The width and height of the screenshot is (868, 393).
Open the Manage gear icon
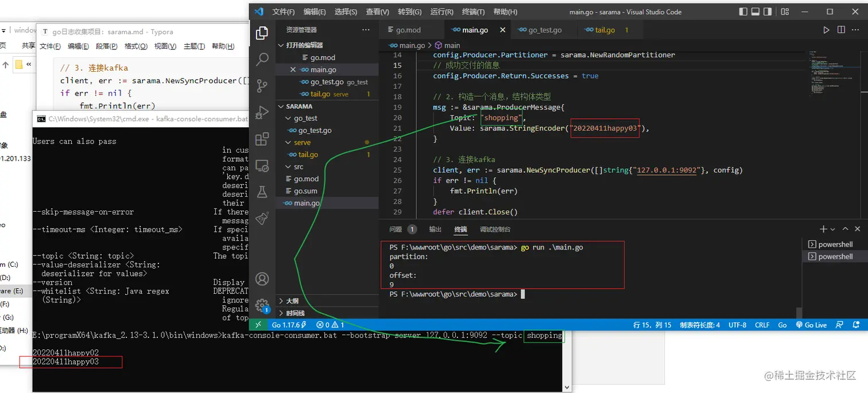click(262, 305)
